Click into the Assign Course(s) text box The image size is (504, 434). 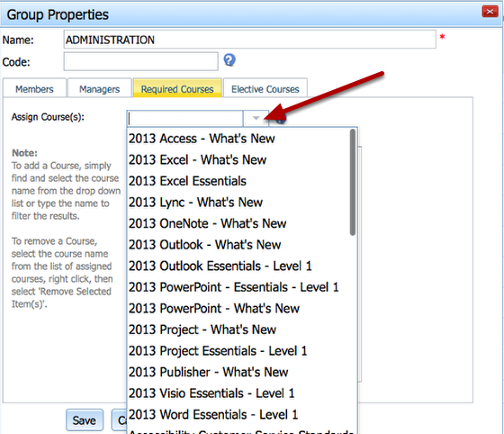click(184, 118)
